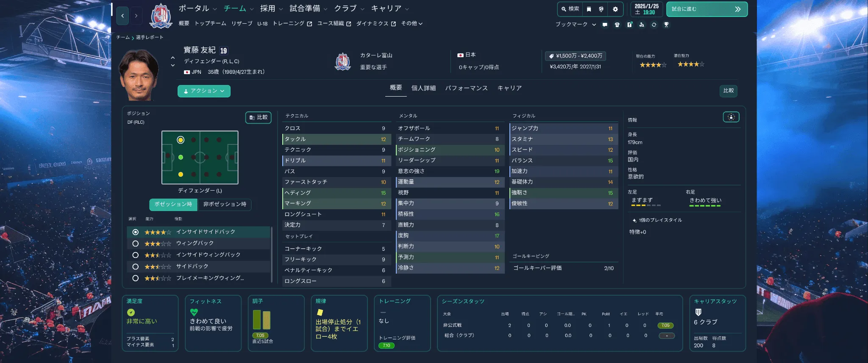Toggle ポゼッション時 view

[x=173, y=205]
